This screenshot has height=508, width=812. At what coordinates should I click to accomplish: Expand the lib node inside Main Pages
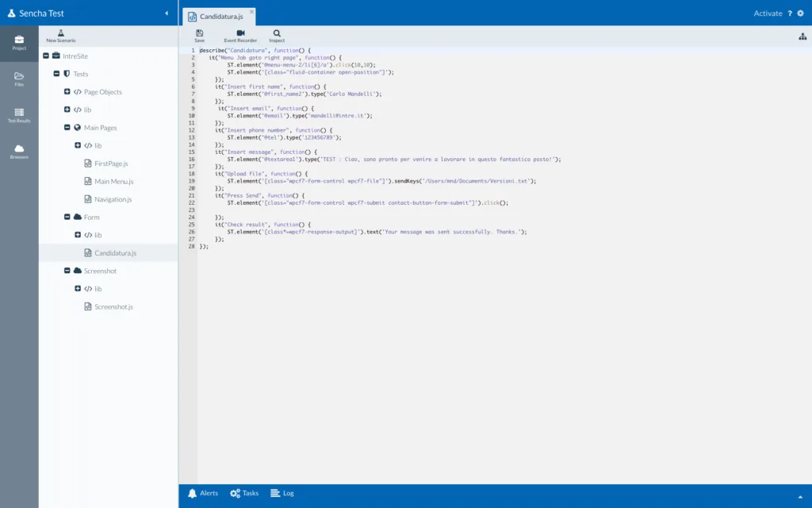tap(78, 146)
